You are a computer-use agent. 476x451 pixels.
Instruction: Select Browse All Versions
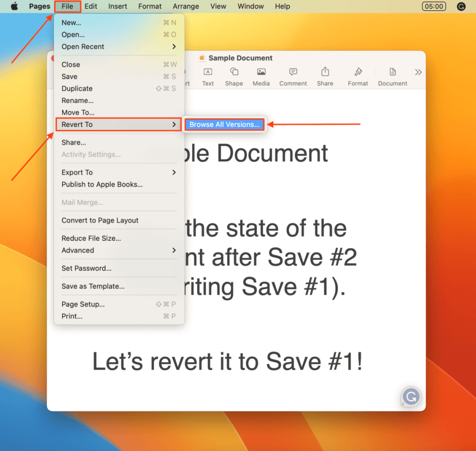[x=224, y=124]
